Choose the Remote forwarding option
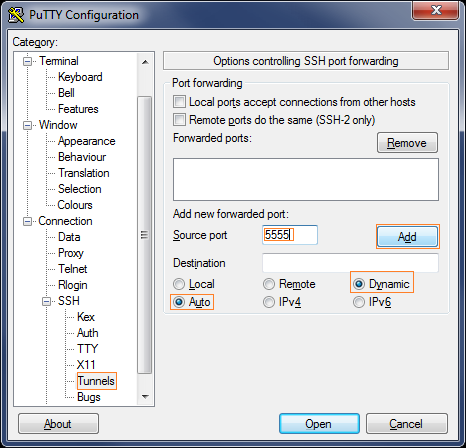 269,284
